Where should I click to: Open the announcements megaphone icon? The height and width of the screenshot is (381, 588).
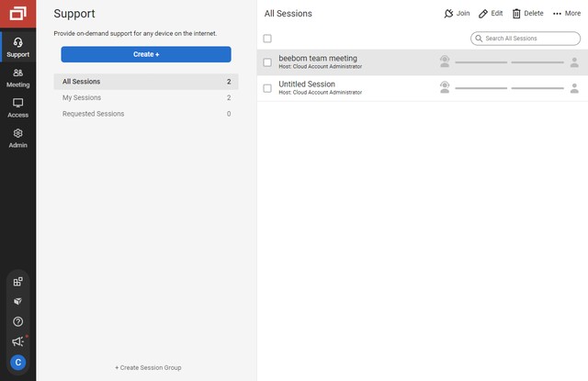[17, 342]
